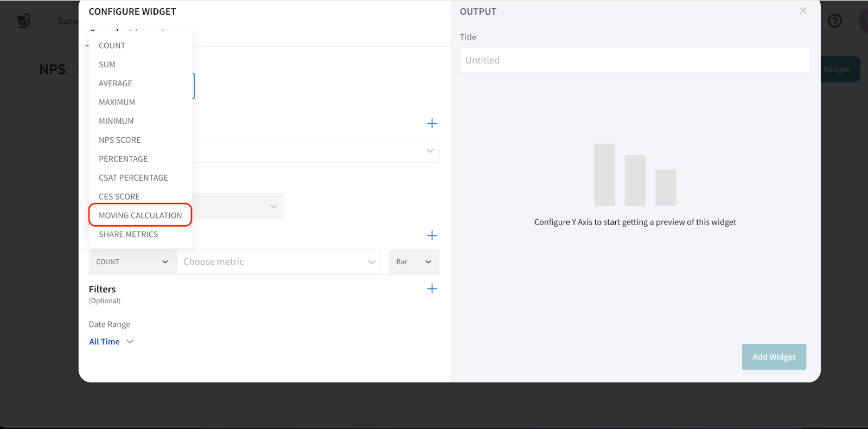Open the COUNT aggregation dropdown
868x429 pixels.
132,262
